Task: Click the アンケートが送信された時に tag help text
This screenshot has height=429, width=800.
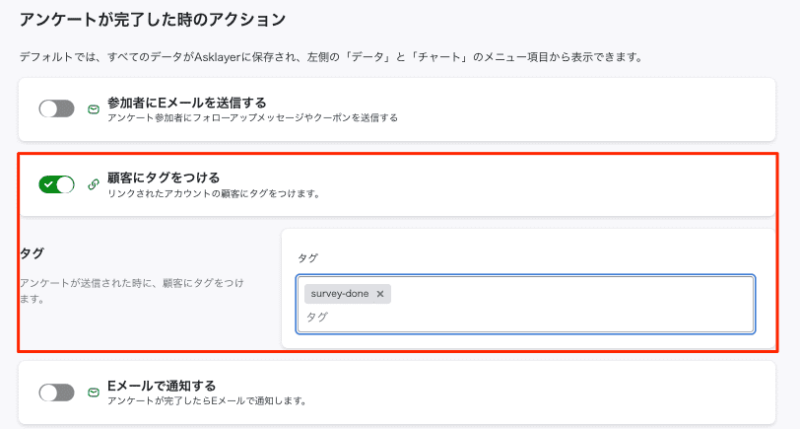Action: [132, 291]
